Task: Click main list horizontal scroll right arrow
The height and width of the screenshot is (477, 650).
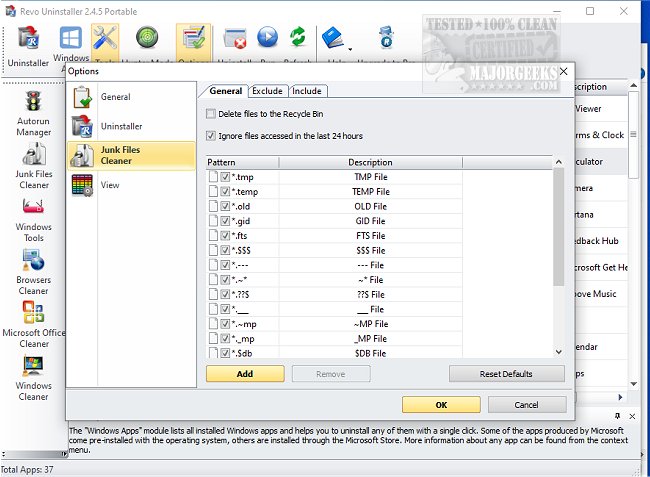Action: (621, 397)
